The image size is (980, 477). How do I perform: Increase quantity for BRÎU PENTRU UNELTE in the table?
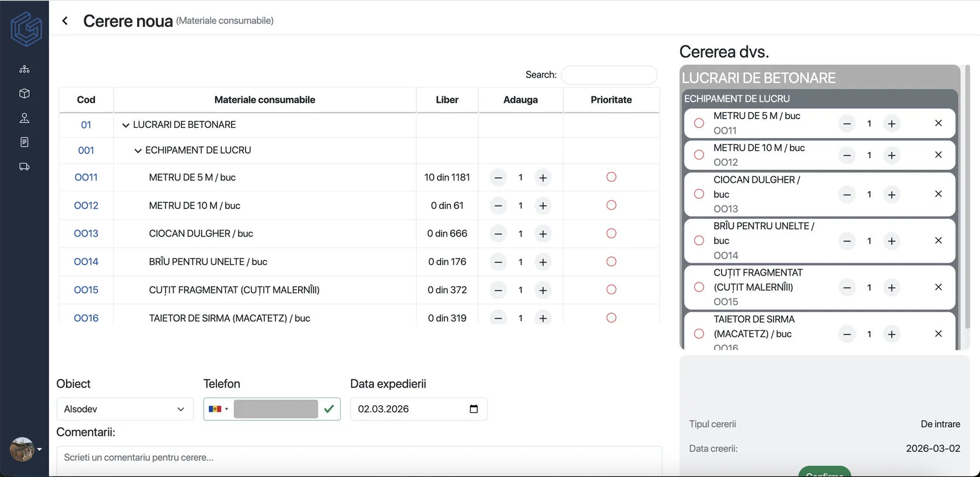(543, 262)
